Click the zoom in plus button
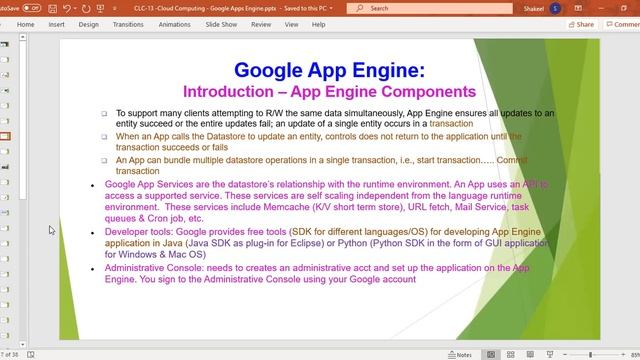Image resolution: width=640 pixels, height=360 pixels. (623, 355)
